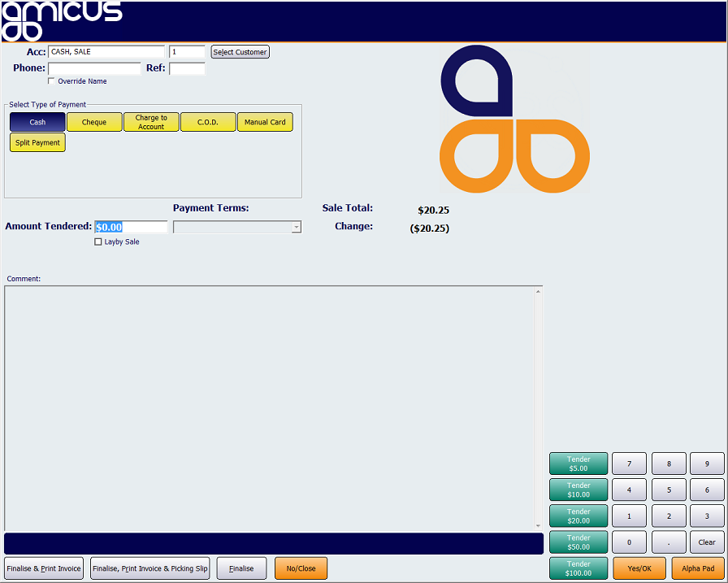Click the Ref input field
This screenshot has width=728, height=583.
click(187, 69)
